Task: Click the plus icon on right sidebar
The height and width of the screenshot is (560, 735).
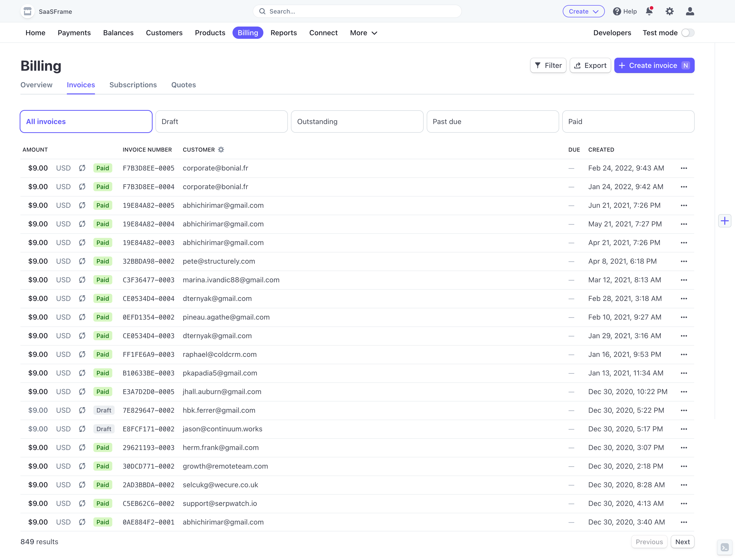Action: [x=725, y=221]
